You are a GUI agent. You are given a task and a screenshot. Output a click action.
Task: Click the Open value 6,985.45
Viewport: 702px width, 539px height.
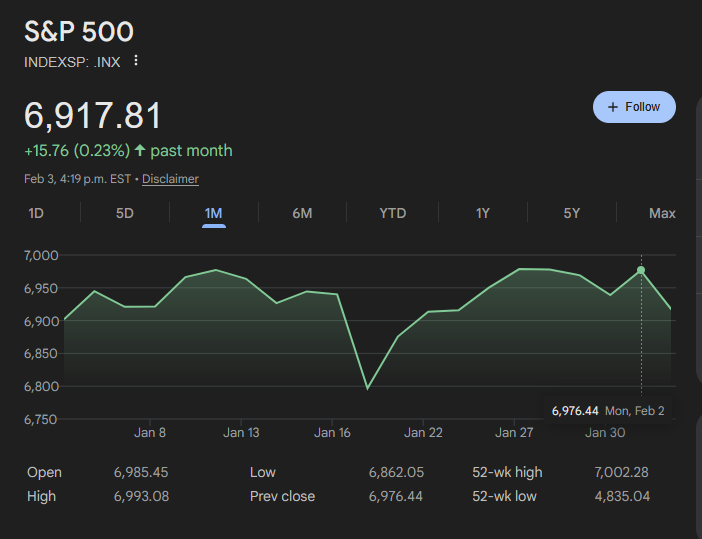coord(141,472)
